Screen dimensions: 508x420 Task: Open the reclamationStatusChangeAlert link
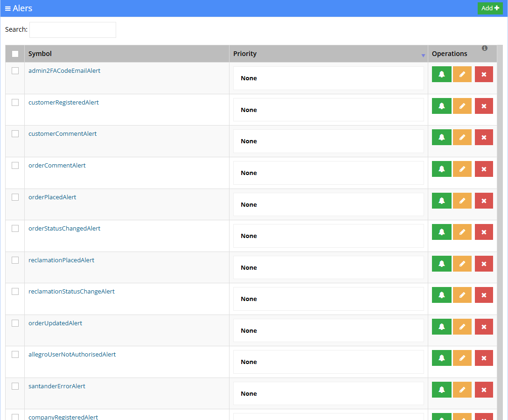71,291
